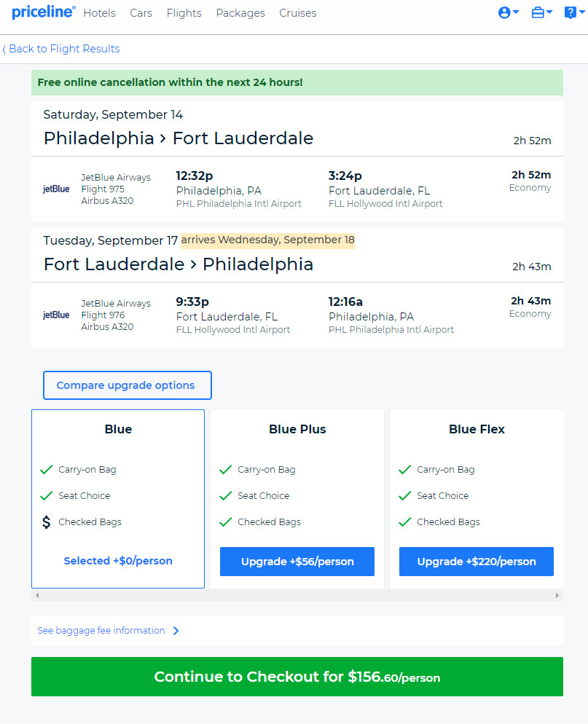The image size is (588, 724).
Task: Click the horizontal scrollbar below fare options
Action: (x=297, y=595)
